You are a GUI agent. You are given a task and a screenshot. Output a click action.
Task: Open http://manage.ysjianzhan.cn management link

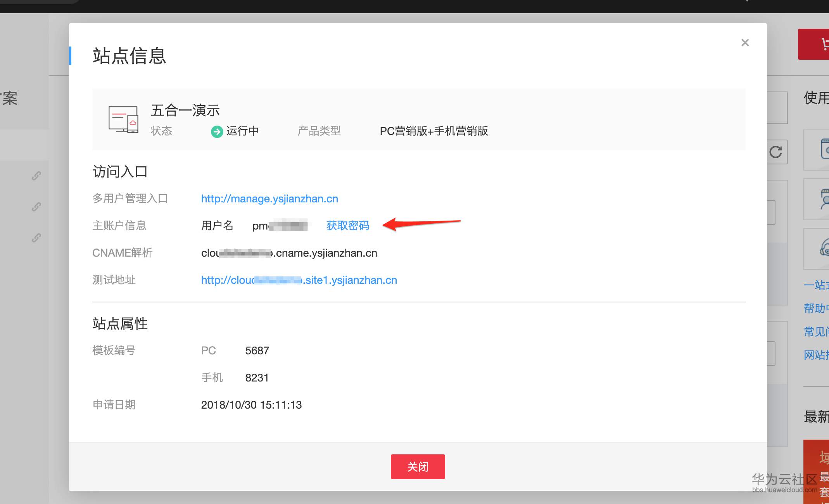269,198
